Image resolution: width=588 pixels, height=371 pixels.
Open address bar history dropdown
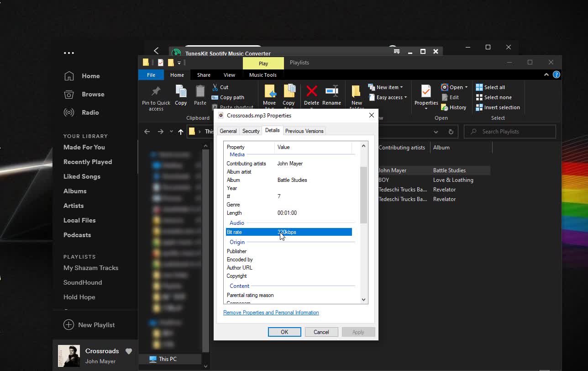[x=436, y=132]
